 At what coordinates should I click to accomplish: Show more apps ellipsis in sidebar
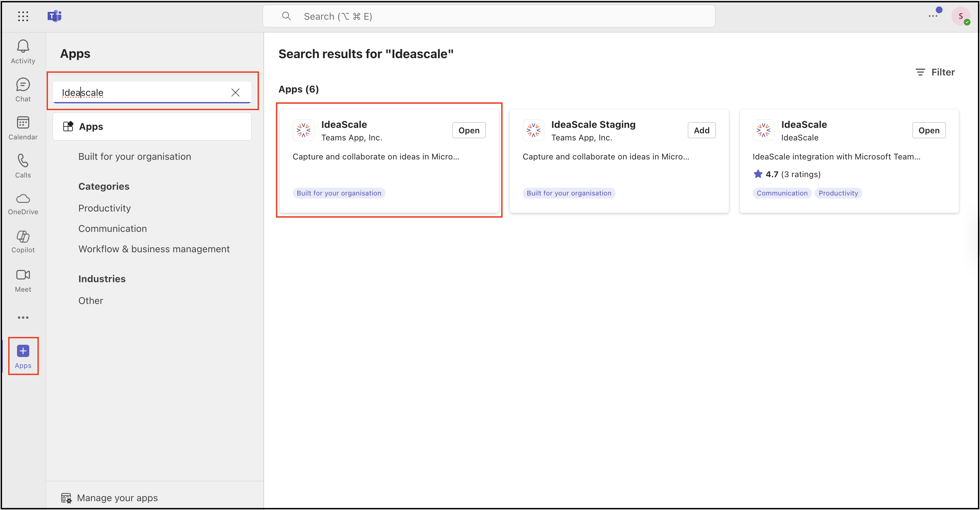click(23, 317)
